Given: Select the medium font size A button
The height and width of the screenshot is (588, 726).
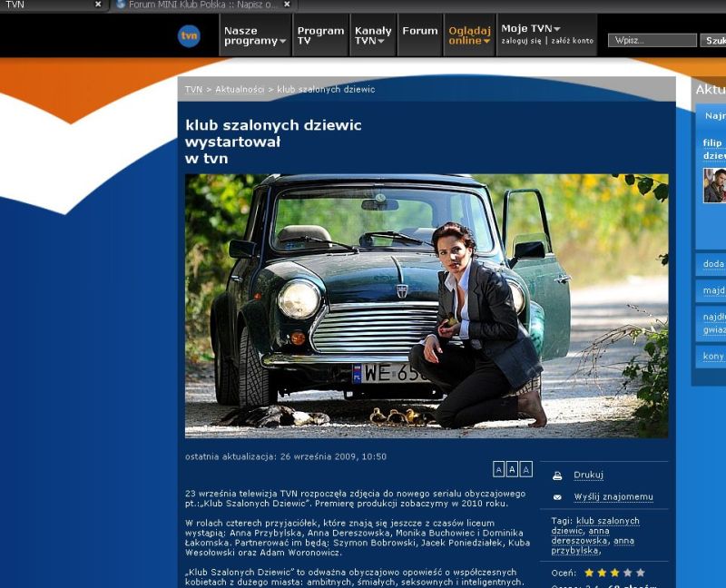Looking at the screenshot, I should coord(512,469).
